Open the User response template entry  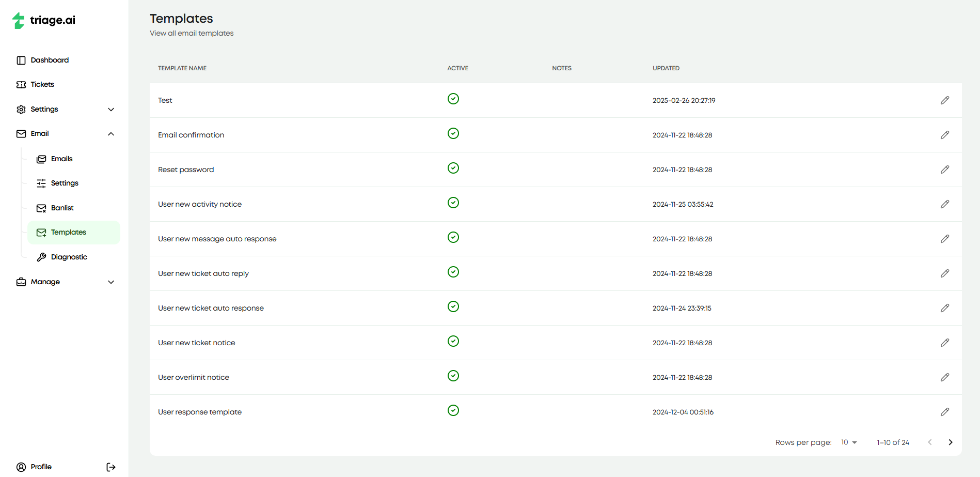click(x=200, y=412)
